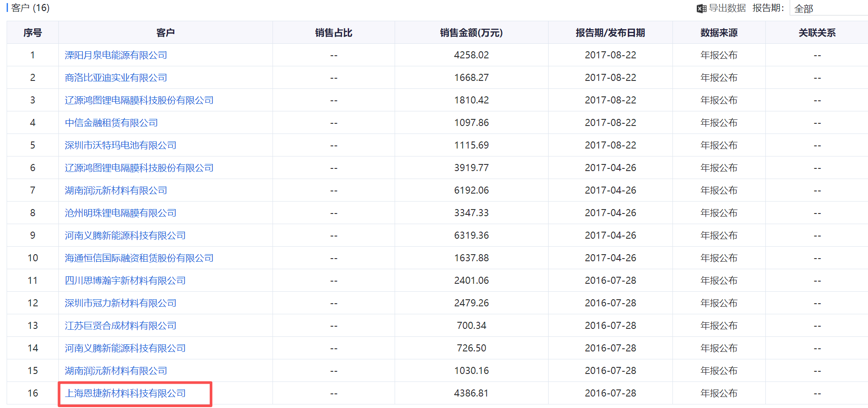Click the 数据来源 column header
Viewport: 868px width, 408px height.
[719, 33]
